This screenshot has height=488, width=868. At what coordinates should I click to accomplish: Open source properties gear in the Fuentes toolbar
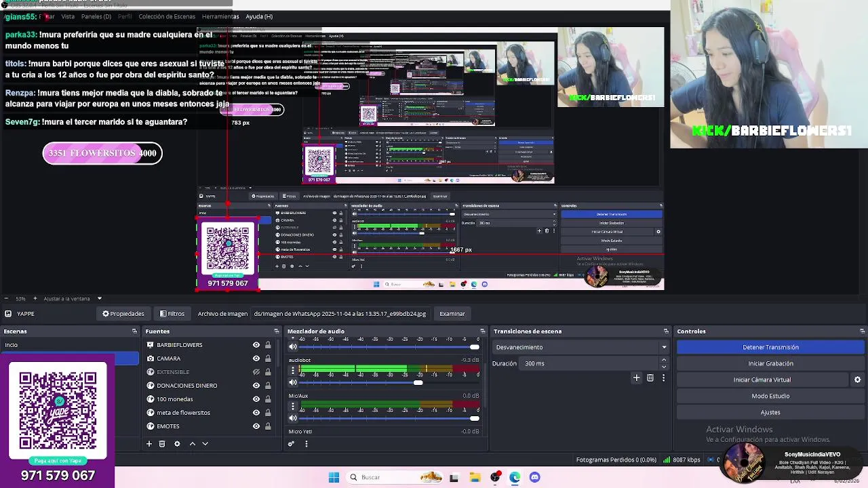(x=177, y=444)
